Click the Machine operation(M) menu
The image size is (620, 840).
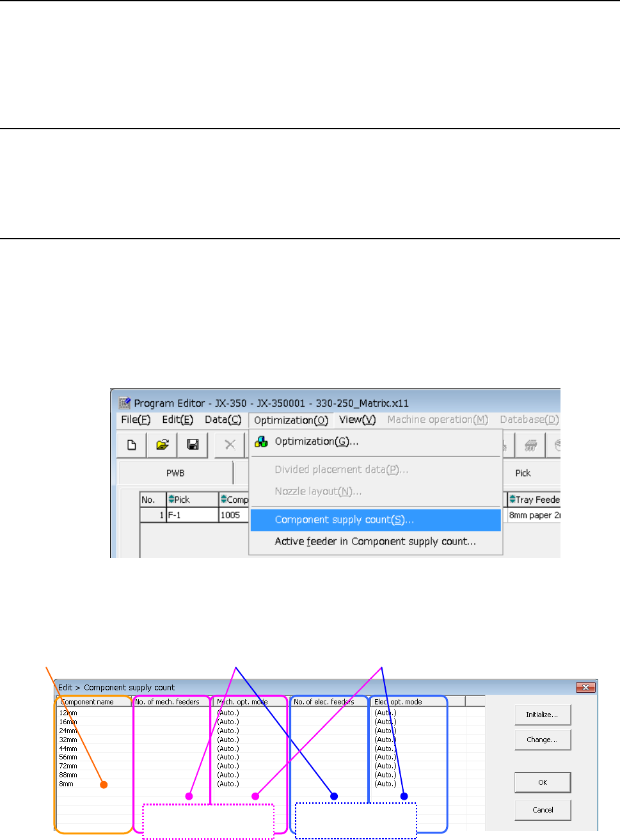click(438, 420)
